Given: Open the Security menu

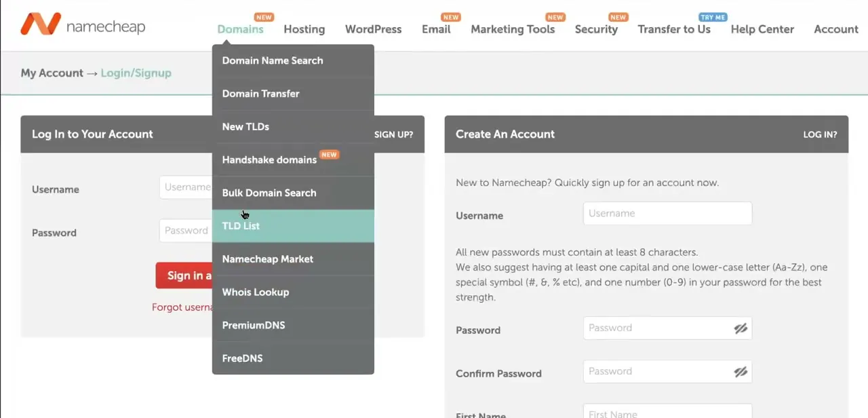Looking at the screenshot, I should point(596,29).
